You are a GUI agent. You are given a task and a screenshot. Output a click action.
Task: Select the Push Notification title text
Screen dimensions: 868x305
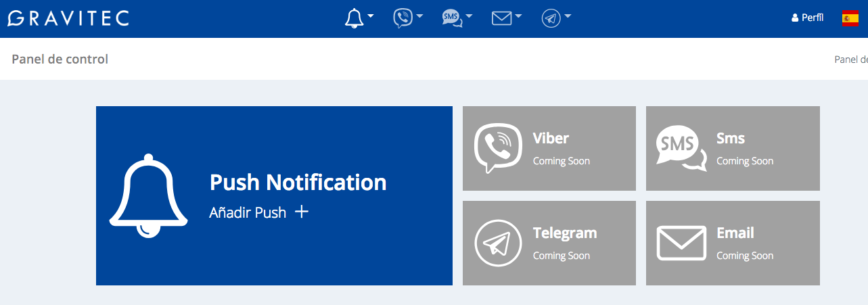[x=298, y=182]
